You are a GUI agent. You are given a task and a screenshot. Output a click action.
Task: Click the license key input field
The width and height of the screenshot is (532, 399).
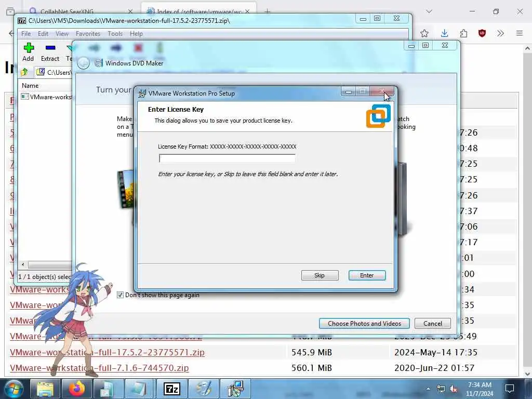point(227,158)
